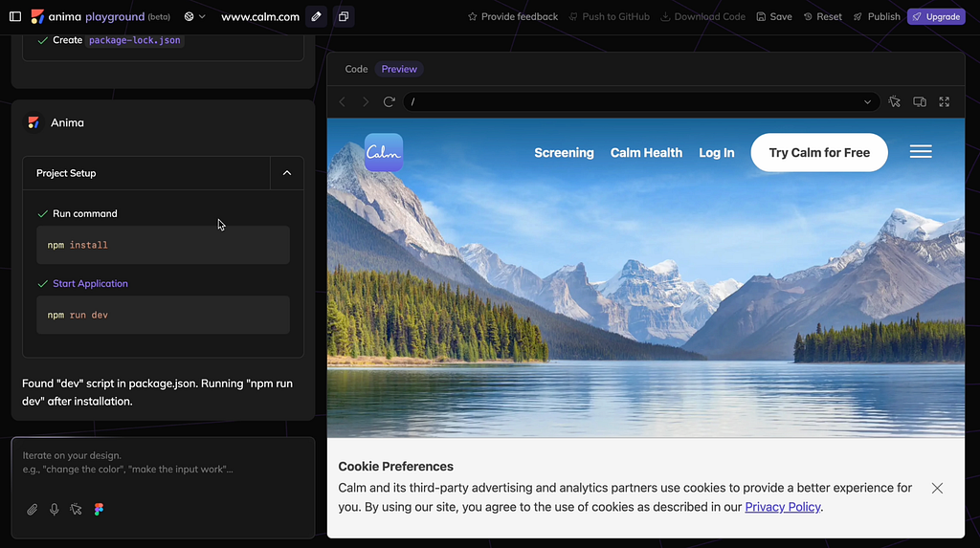The width and height of the screenshot is (980, 548).
Task: Go forward in preview browser
Action: 366,101
